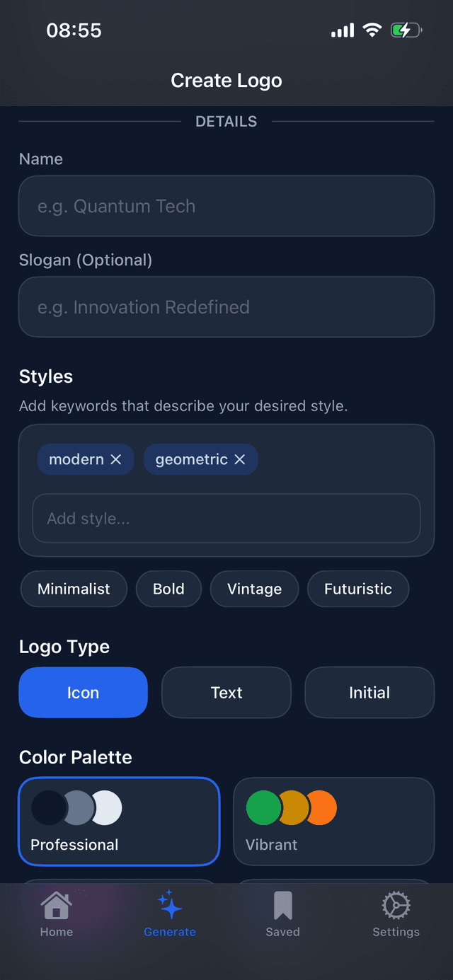The image size is (453, 980).
Task: Switch logo type to Text
Action: pyautogui.click(x=226, y=692)
